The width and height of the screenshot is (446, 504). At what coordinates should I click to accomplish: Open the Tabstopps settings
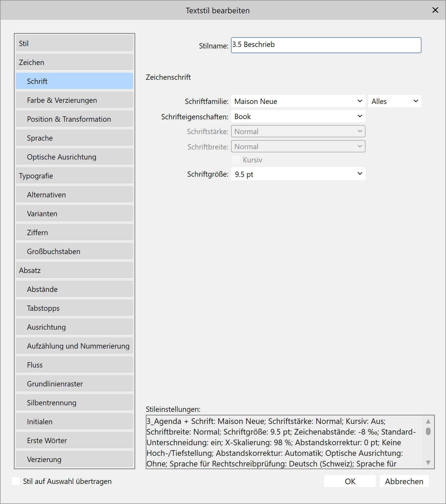coord(74,308)
